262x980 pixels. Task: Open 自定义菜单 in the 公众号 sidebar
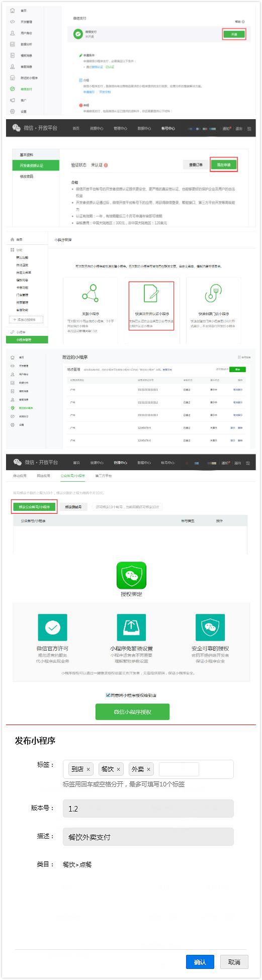click(23, 273)
